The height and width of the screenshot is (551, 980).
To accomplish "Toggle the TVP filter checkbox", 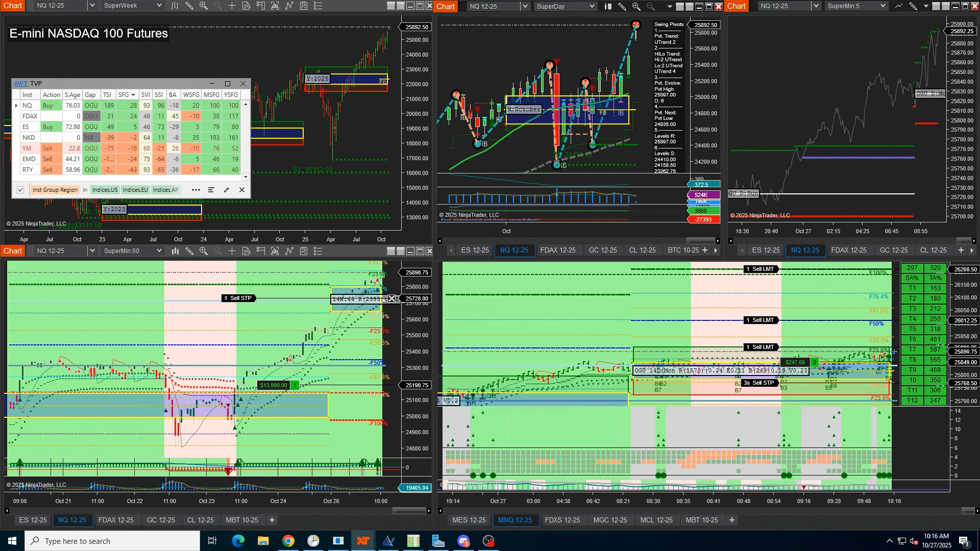I will coord(20,190).
